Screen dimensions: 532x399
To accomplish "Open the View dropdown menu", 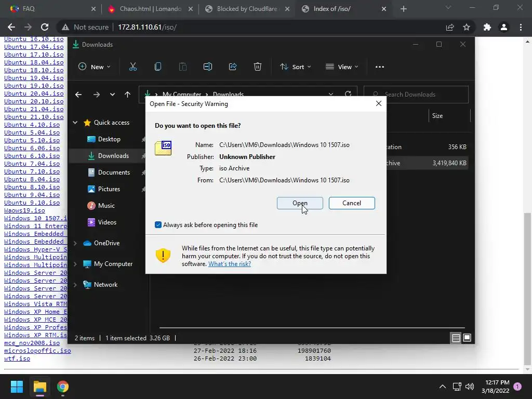I will coord(342,67).
